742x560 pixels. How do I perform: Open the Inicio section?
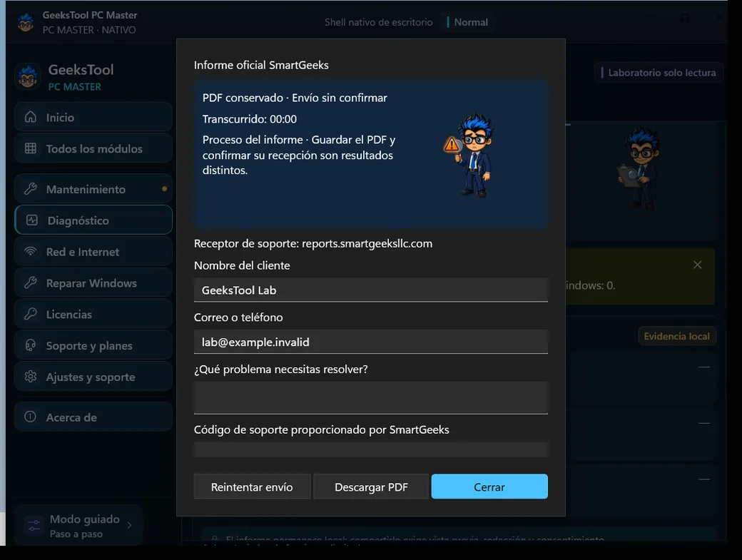[93, 117]
